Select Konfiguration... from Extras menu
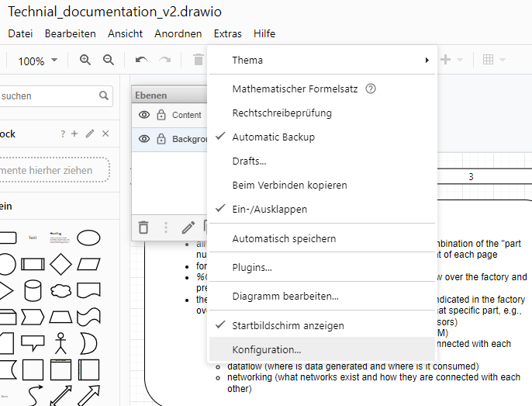532x406 pixels. tap(267, 350)
